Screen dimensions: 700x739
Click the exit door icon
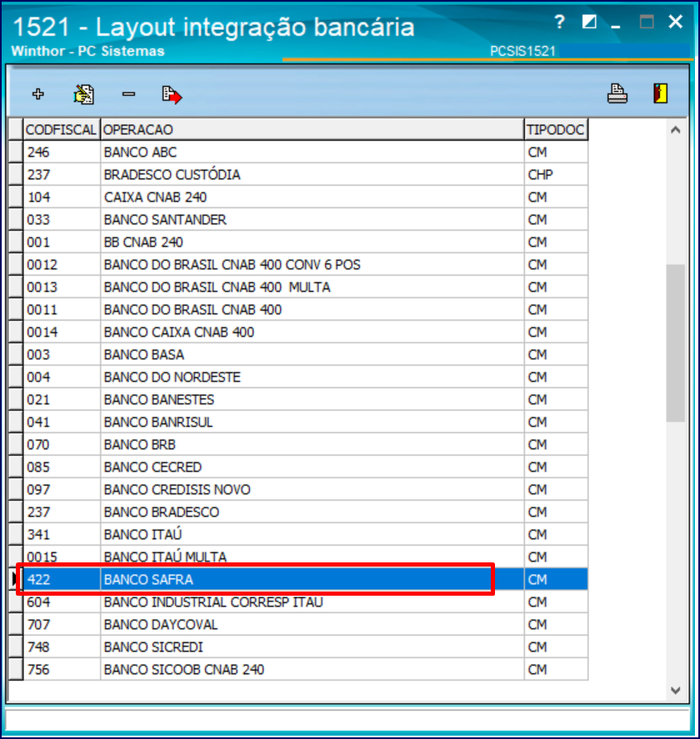click(660, 93)
